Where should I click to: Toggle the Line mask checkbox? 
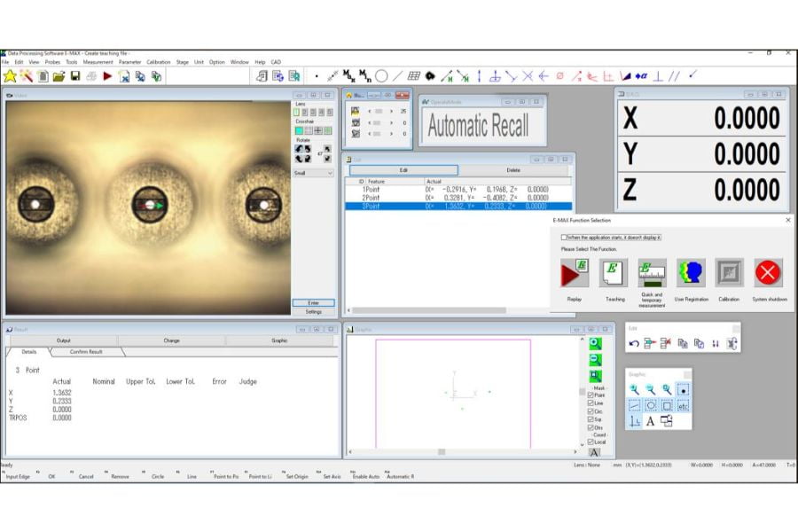(591, 403)
